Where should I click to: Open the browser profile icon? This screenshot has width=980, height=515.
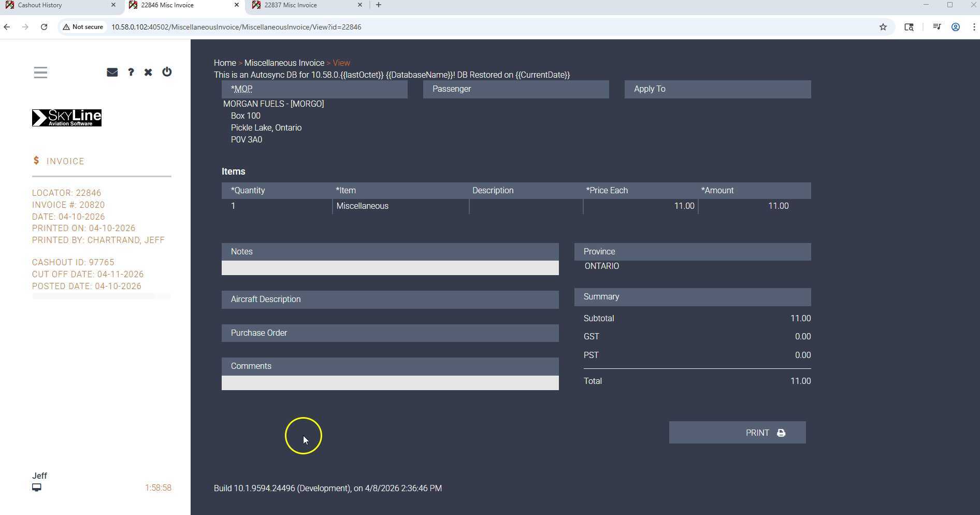pyautogui.click(x=956, y=27)
